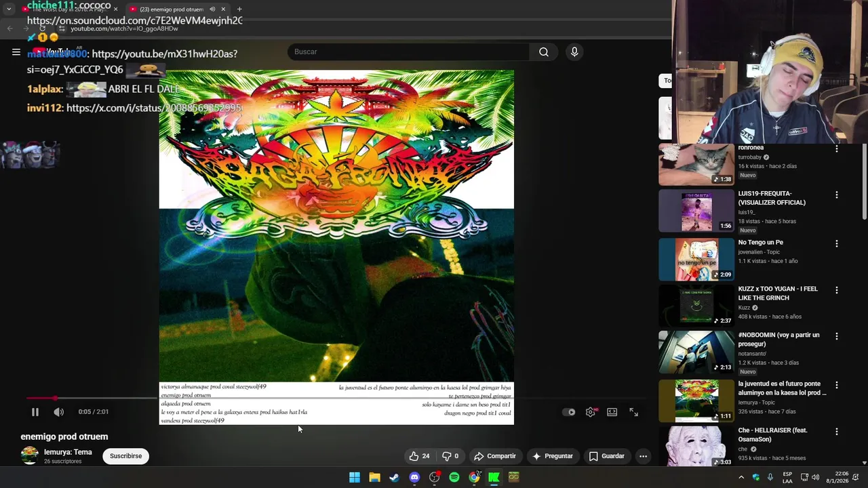Enter fullscreen video mode
The height and width of the screenshot is (488, 868).
click(x=634, y=412)
